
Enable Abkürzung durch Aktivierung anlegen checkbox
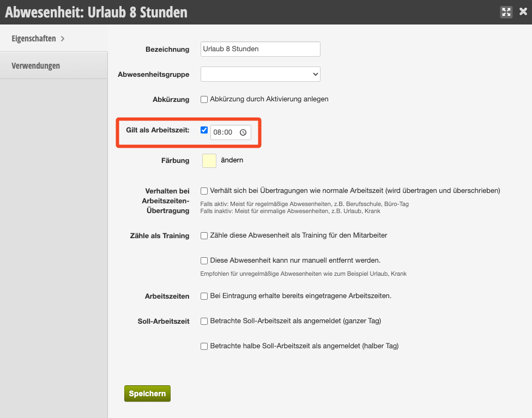pos(204,99)
